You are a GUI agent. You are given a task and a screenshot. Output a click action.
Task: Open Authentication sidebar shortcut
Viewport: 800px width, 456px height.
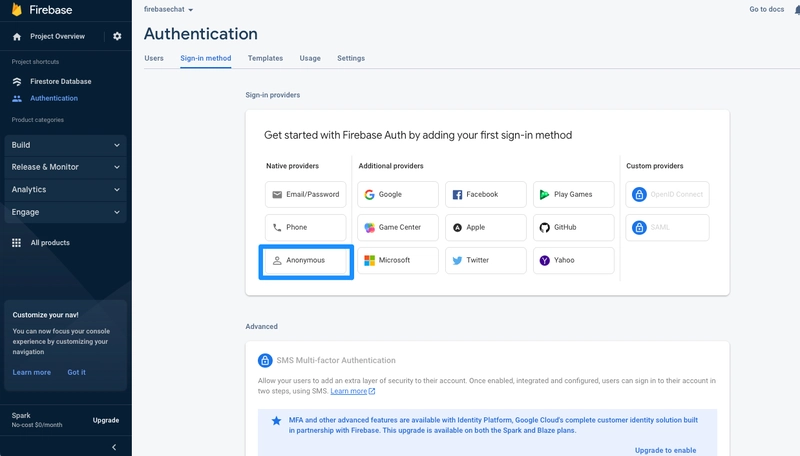point(54,98)
